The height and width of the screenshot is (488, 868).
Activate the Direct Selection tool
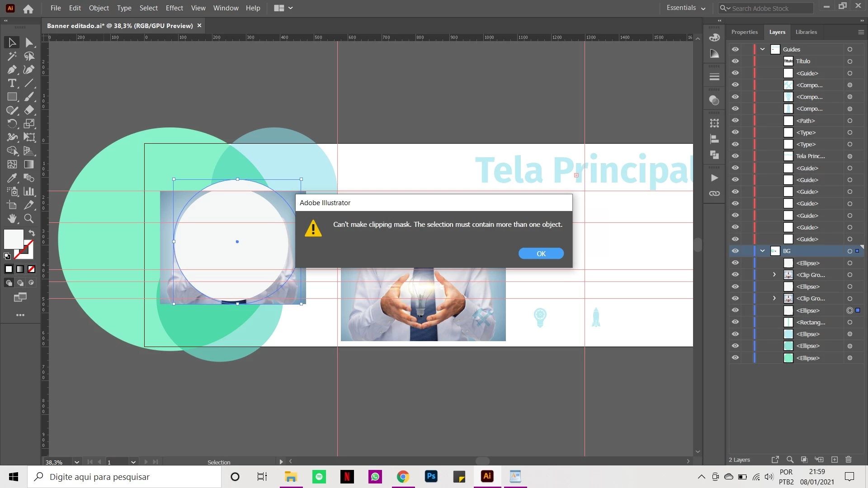(x=29, y=42)
